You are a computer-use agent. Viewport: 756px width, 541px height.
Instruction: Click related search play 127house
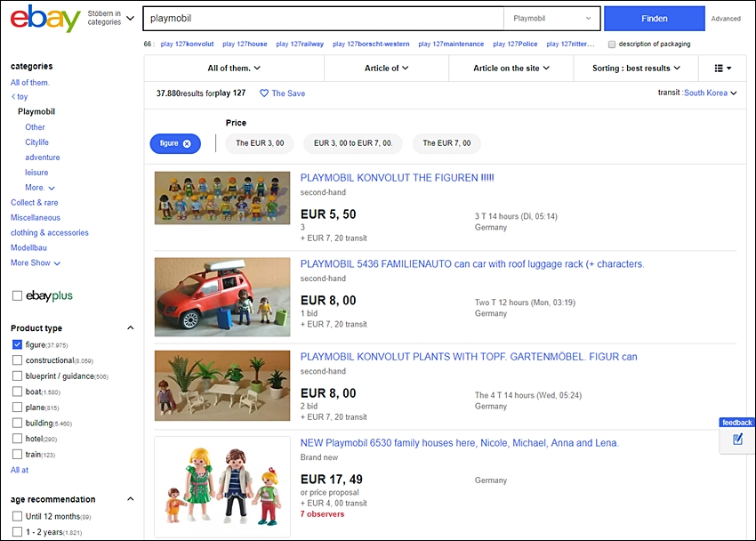pyautogui.click(x=245, y=44)
